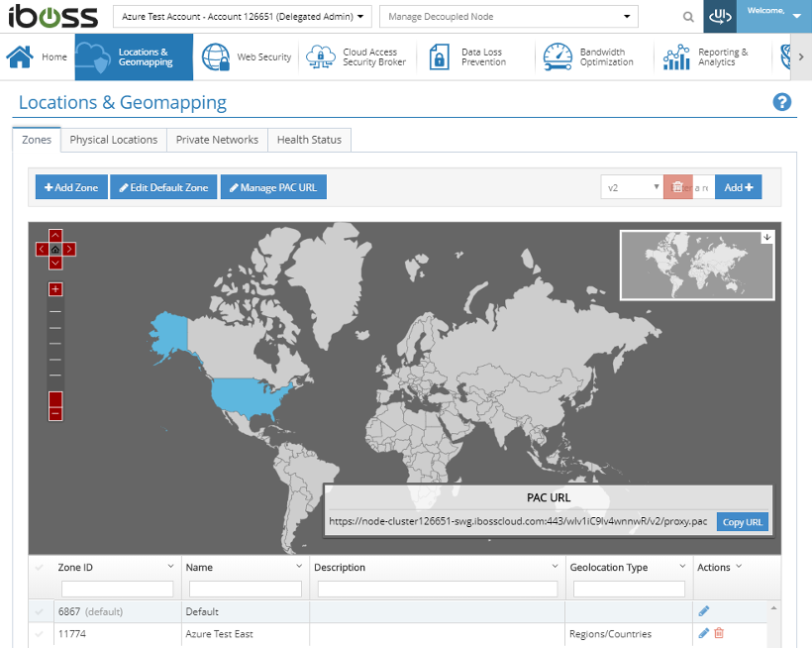
Task: Click the Zone ID filter field
Action: (118, 589)
